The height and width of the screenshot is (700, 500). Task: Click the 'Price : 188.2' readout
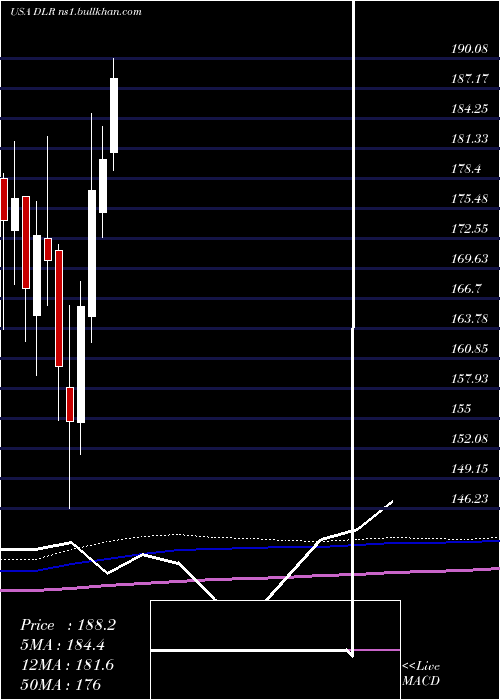pyautogui.click(x=68, y=625)
